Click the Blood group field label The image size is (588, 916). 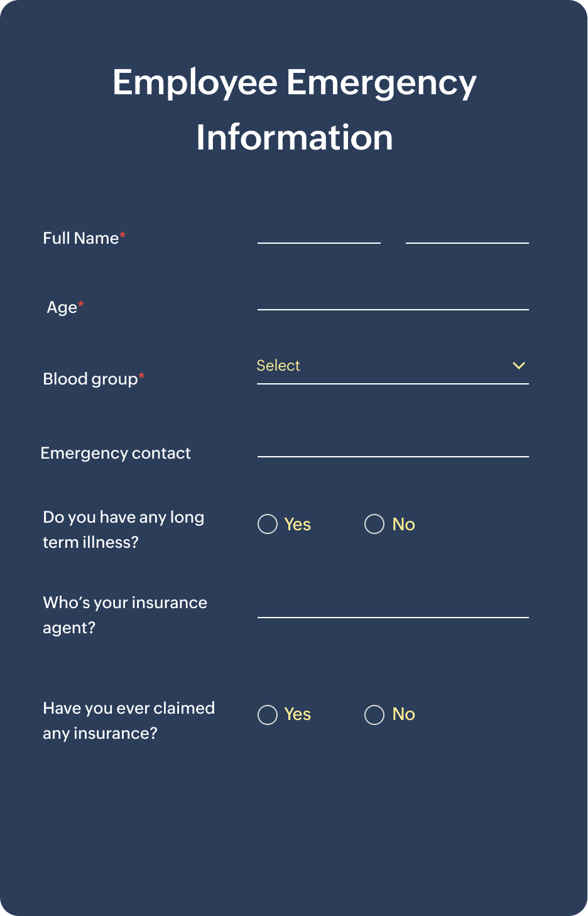90,379
